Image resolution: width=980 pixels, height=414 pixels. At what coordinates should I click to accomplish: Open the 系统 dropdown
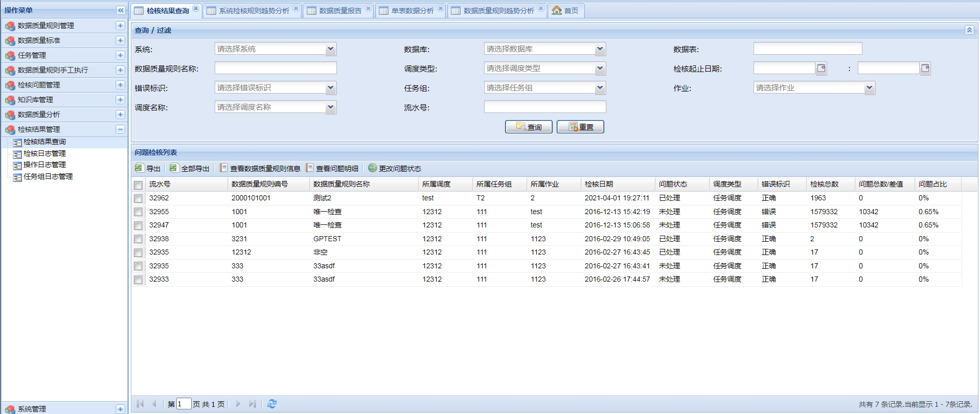[331, 49]
